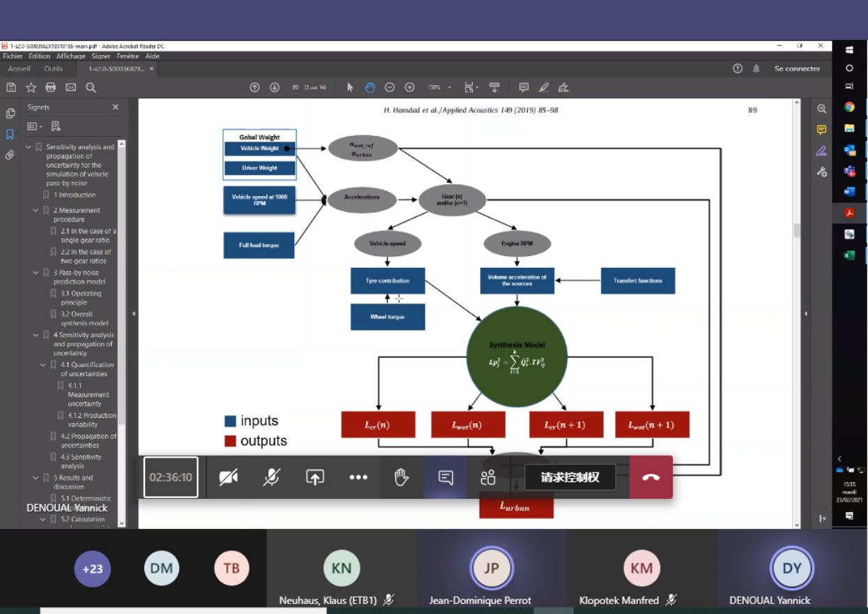This screenshot has height=614, width=868.
Task: Collapse '4.1 Quantification of uncertainties' bookmark
Action: tap(43, 365)
